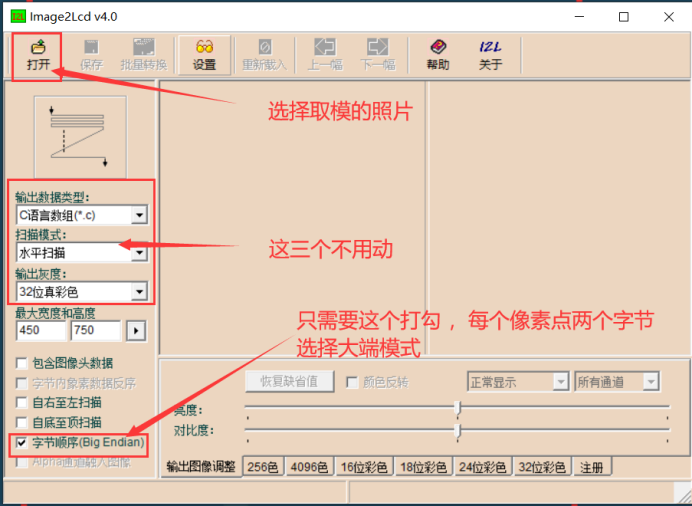Open the 正常显示 display mode dropdown
Screen dimensions: 692x506
point(560,382)
